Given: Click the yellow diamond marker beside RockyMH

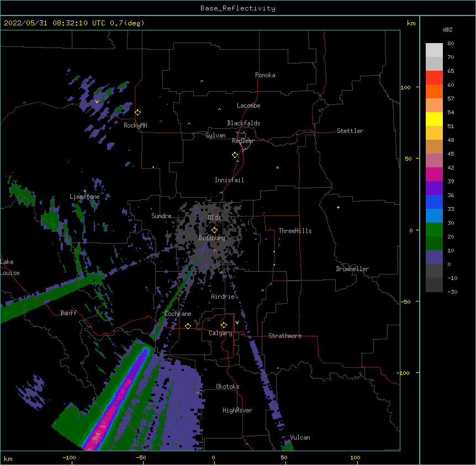Looking at the screenshot, I should (138, 113).
